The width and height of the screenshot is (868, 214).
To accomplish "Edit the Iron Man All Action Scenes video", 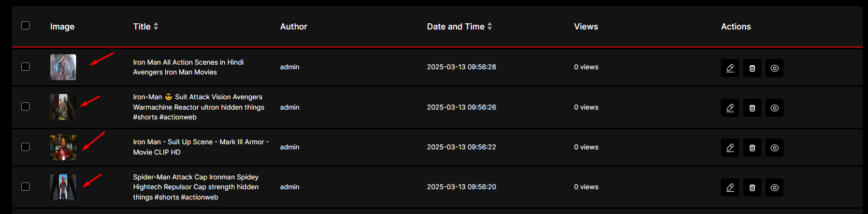I will pos(730,68).
